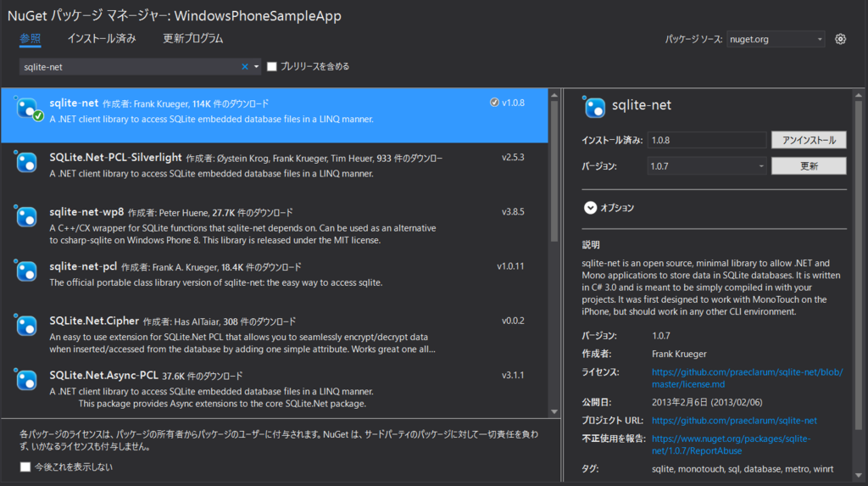The width and height of the screenshot is (868, 486).
Task: Click sqlite-net-pcl package icon
Action: click(26, 271)
